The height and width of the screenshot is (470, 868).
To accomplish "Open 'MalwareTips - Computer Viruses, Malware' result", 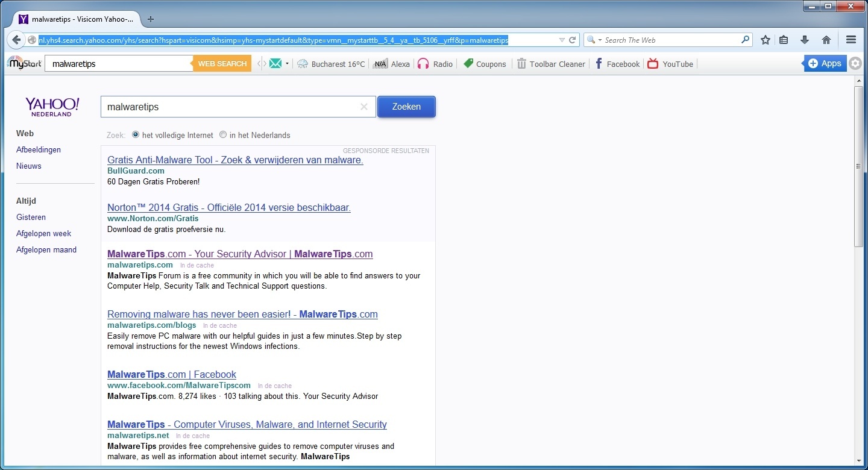I will 247,424.
